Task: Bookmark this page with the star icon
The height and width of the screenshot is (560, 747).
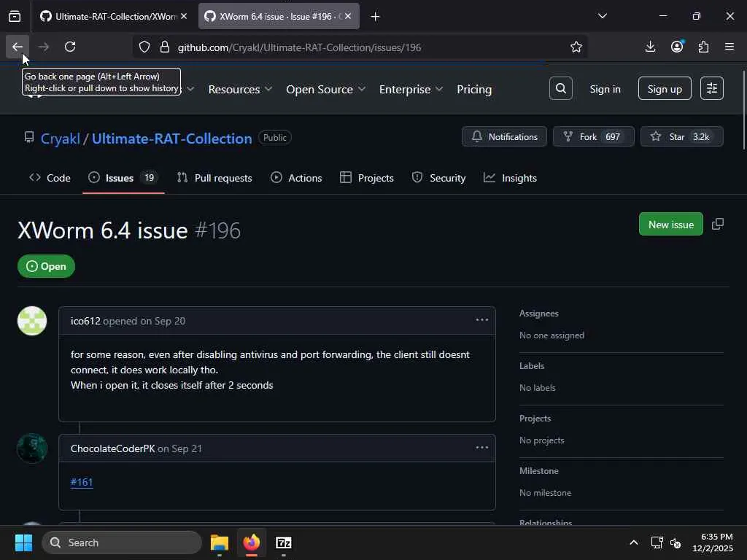Action: click(x=576, y=47)
